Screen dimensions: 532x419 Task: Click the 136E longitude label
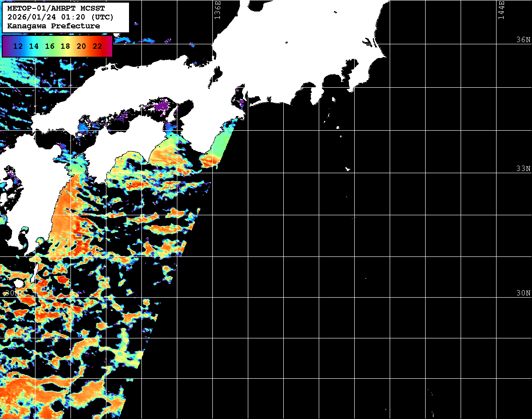click(x=217, y=10)
